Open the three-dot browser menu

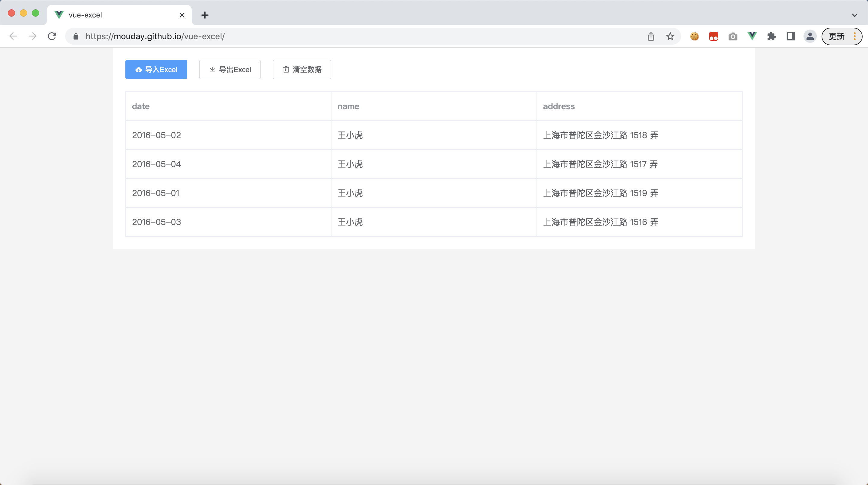click(x=854, y=36)
